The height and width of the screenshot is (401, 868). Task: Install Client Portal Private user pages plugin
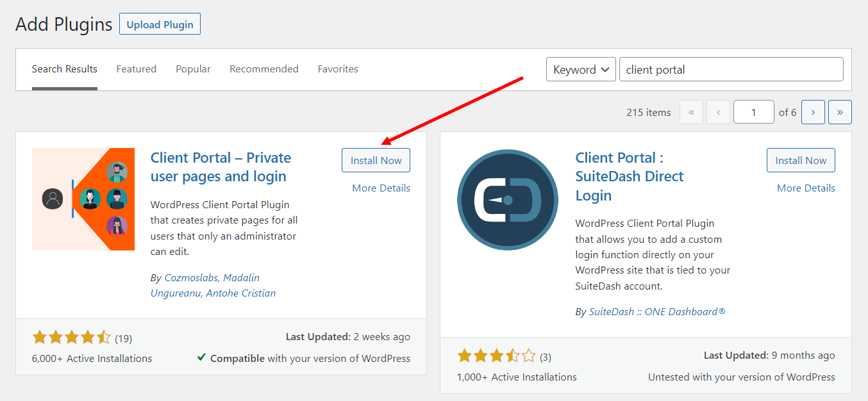point(376,160)
